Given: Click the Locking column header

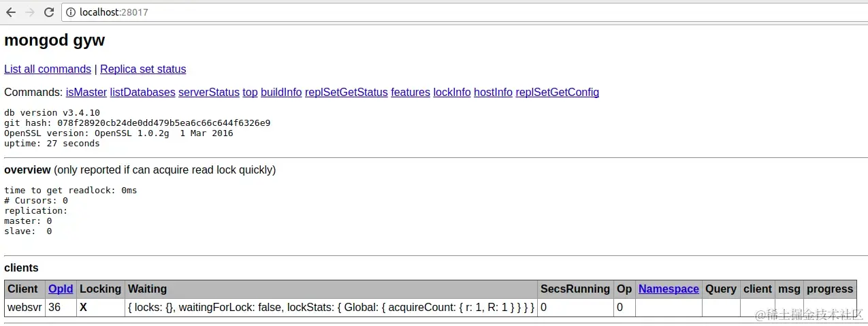Looking at the screenshot, I should 100,289.
